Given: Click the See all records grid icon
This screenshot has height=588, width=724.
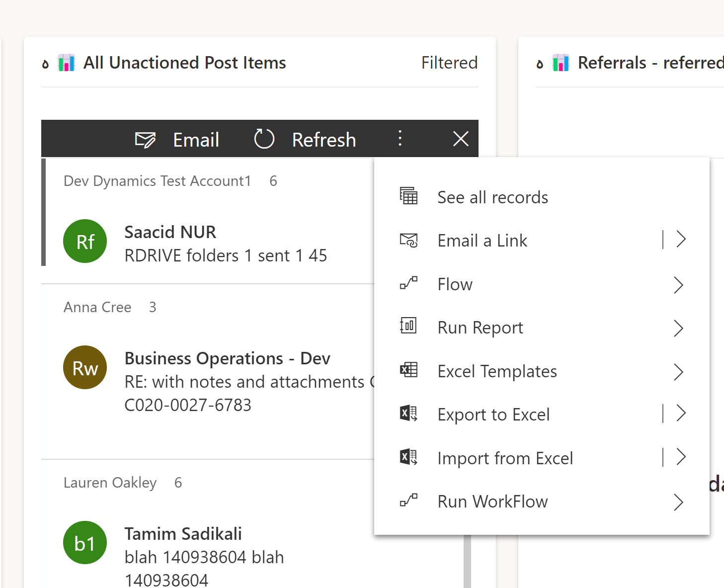Looking at the screenshot, I should (x=408, y=196).
